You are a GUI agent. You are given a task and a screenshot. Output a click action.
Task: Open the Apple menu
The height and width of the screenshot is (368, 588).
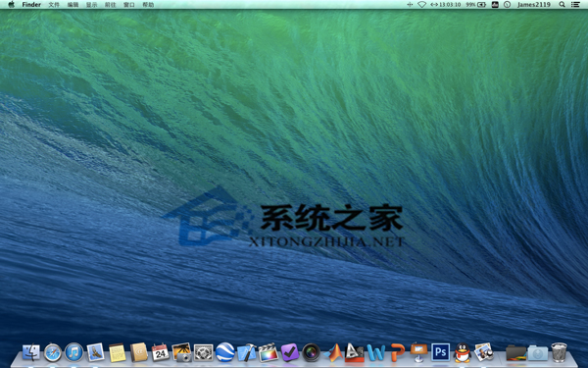point(11,5)
